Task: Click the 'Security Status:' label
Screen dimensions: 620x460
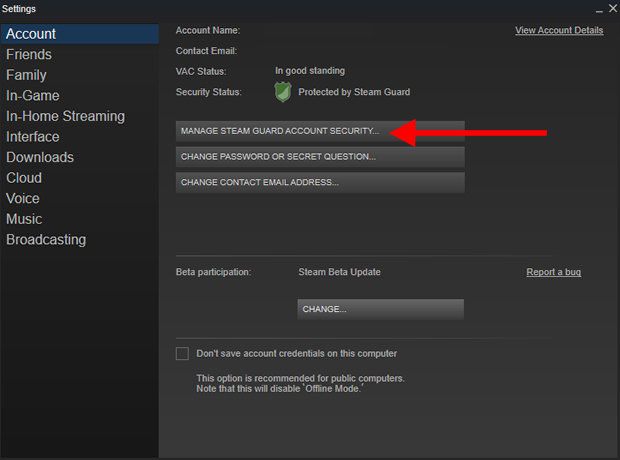Action: [x=208, y=92]
